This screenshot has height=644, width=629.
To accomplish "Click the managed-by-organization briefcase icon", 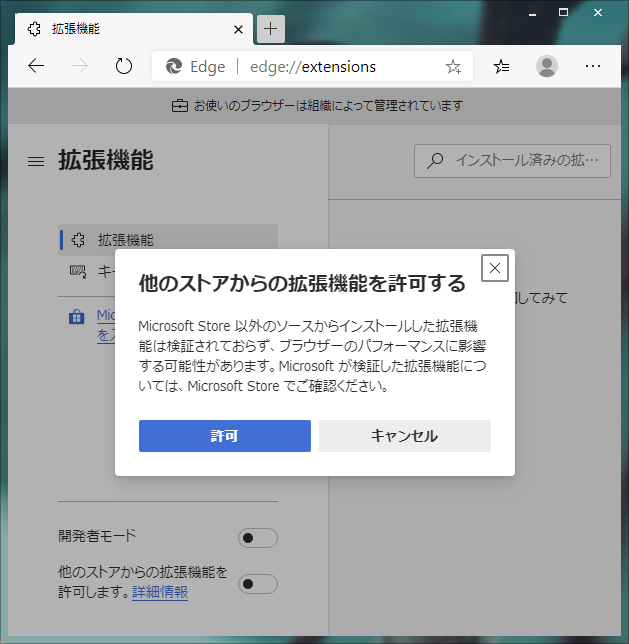I will (180, 106).
